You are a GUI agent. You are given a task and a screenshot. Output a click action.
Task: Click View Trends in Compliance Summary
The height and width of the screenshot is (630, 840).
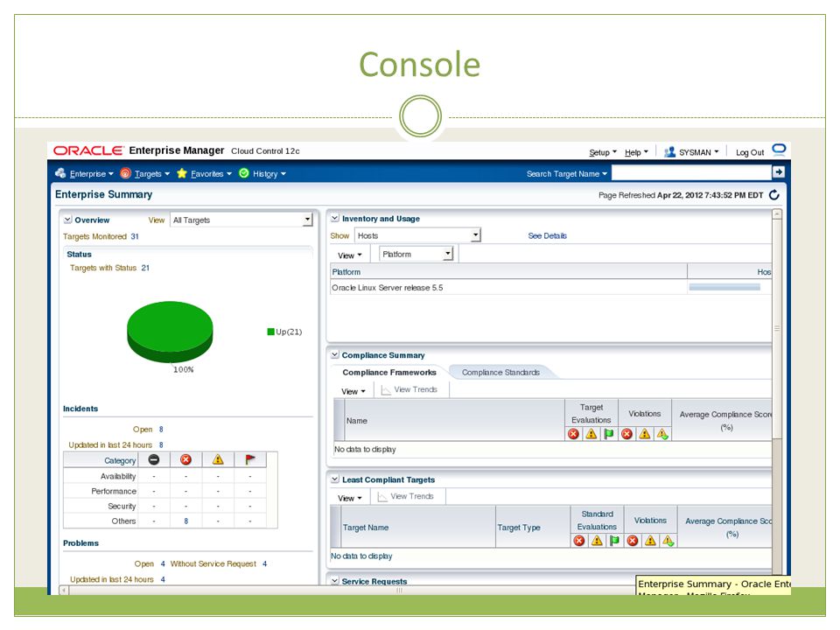tap(409, 389)
